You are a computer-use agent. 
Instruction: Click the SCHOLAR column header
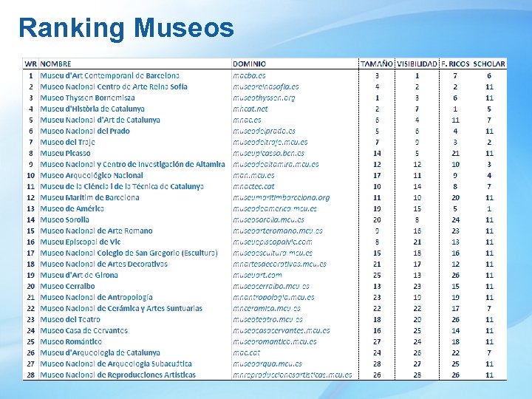click(489, 64)
